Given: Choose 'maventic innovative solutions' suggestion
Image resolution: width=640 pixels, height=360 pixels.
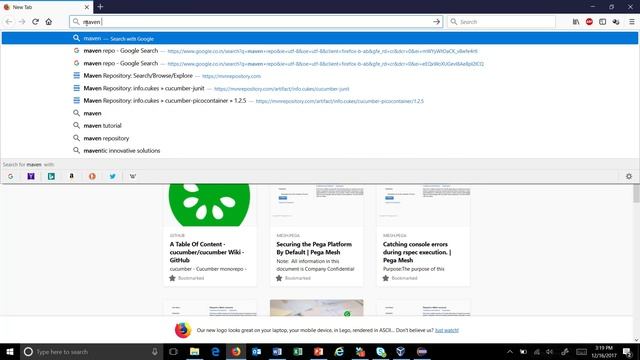Looking at the screenshot, I should (320, 151).
